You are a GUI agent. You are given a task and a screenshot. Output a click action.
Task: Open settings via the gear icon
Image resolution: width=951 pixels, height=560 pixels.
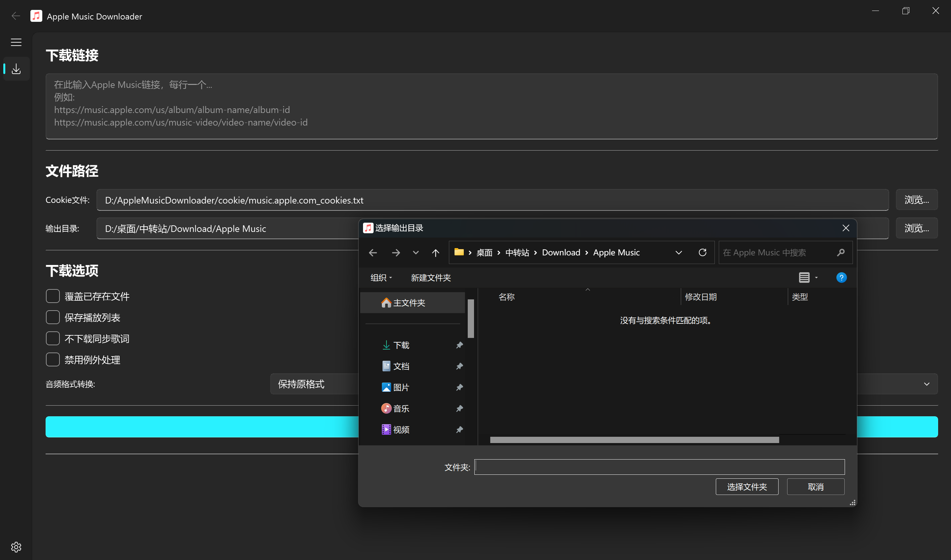(x=16, y=547)
